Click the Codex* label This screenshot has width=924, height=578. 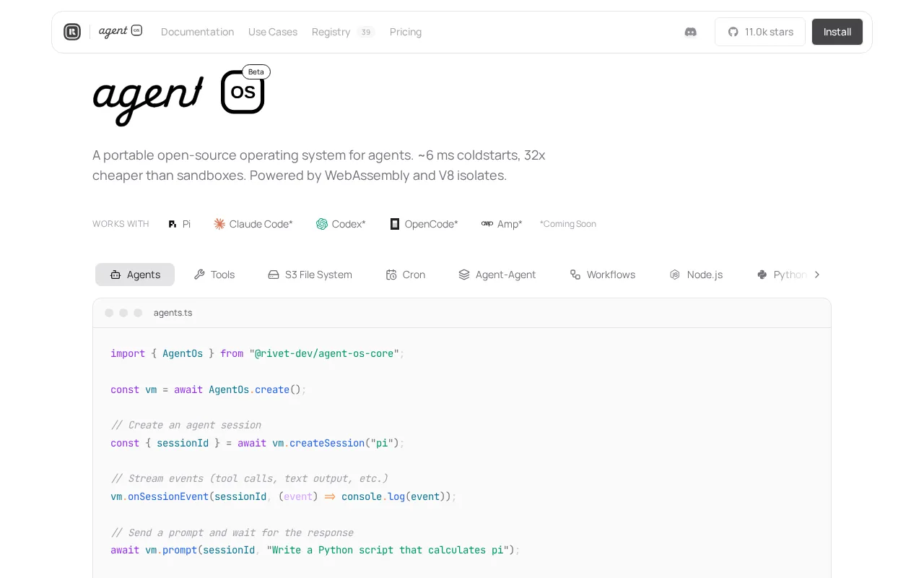tap(349, 224)
